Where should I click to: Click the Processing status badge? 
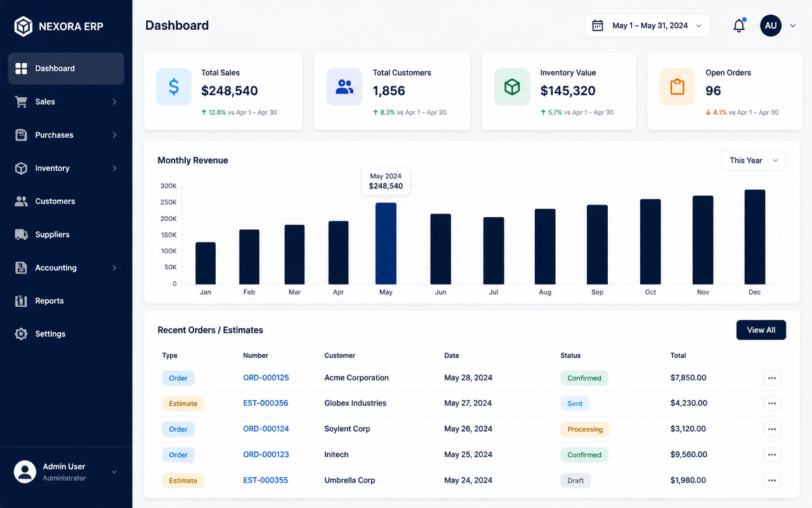[x=585, y=429]
